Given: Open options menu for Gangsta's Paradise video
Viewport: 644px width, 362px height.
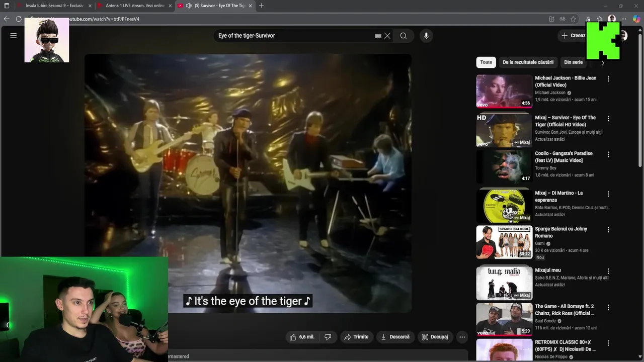Looking at the screenshot, I should click(608, 154).
